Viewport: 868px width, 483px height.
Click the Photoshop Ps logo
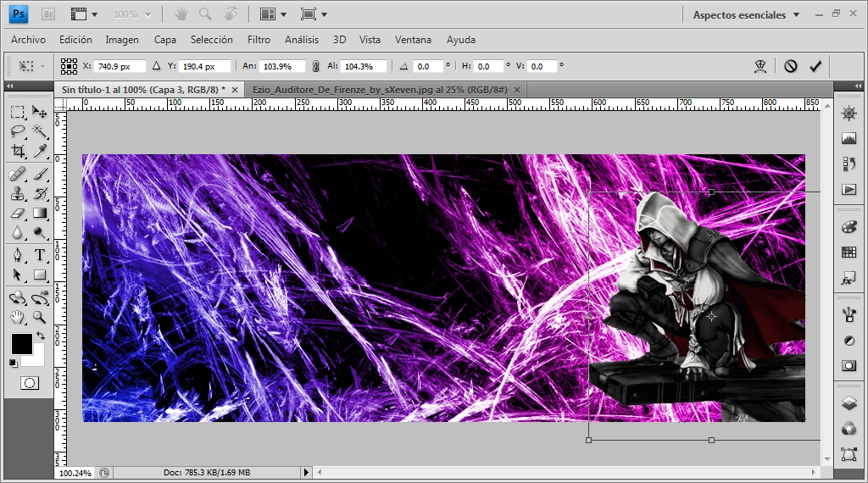pos(19,14)
